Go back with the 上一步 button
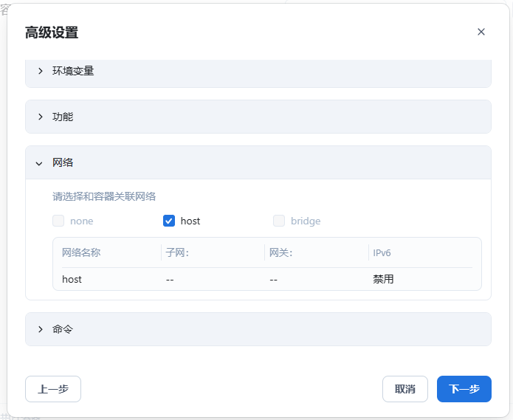513x420 pixels. pos(53,389)
